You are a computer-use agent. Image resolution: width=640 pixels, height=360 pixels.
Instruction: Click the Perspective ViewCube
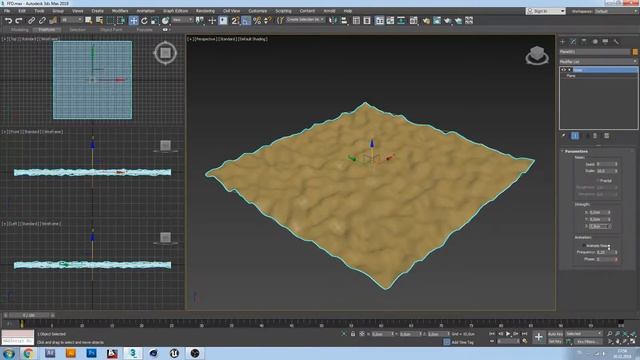tap(537, 55)
